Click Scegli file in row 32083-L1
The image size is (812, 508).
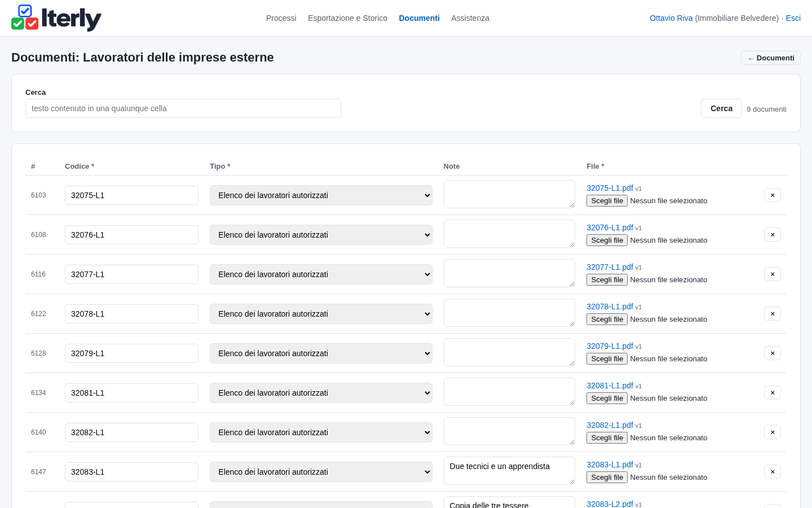click(x=607, y=478)
